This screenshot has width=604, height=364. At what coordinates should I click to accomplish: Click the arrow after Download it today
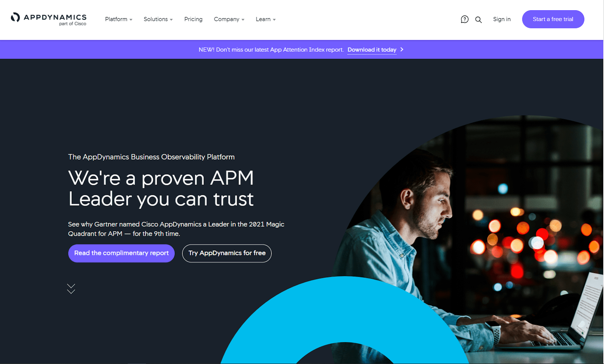click(x=402, y=49)
